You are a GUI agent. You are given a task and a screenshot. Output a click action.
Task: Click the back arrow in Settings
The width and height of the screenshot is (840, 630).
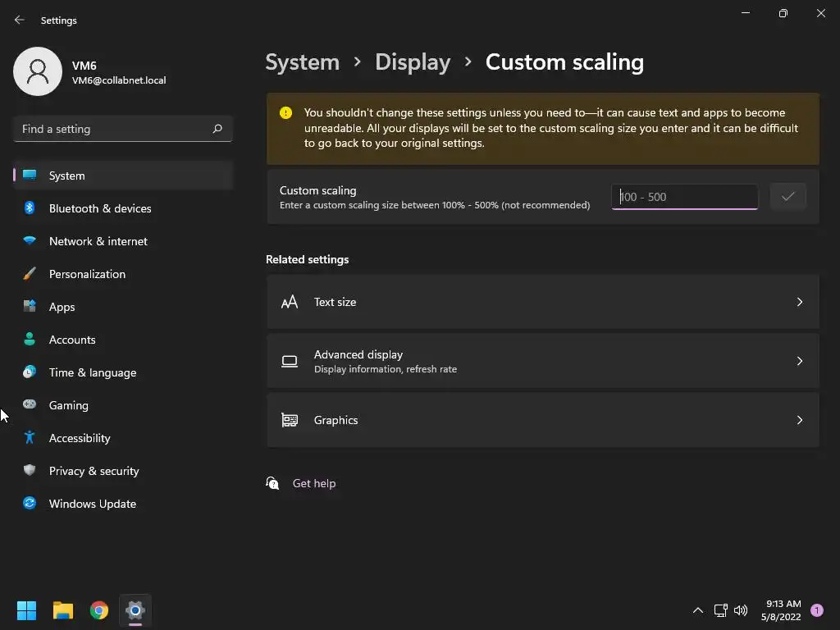click(x=20, y=21)
